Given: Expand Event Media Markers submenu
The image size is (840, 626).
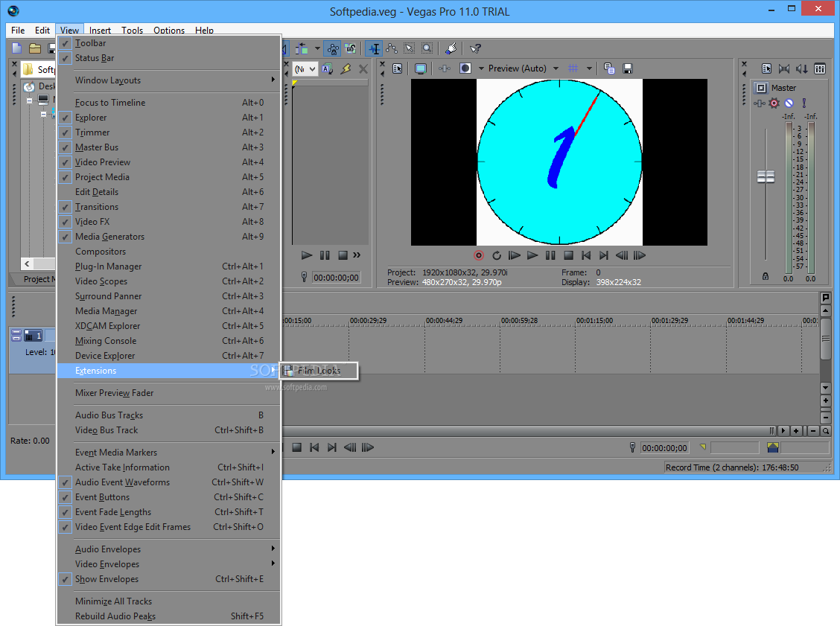Looking at the screenshot, I should click(x=169, y=453).
